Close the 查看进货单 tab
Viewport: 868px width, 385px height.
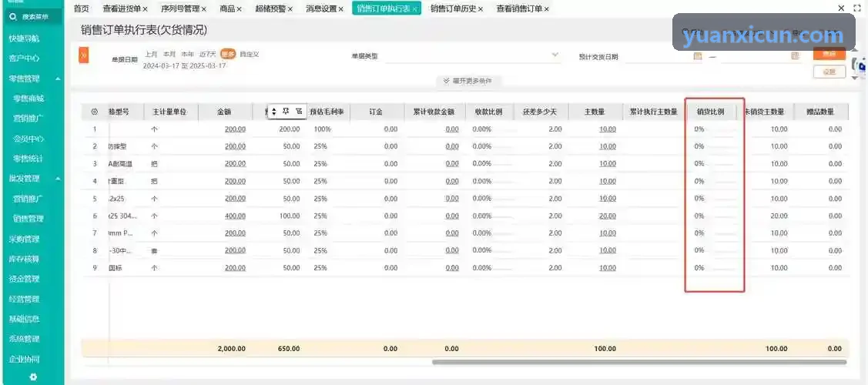145,9
